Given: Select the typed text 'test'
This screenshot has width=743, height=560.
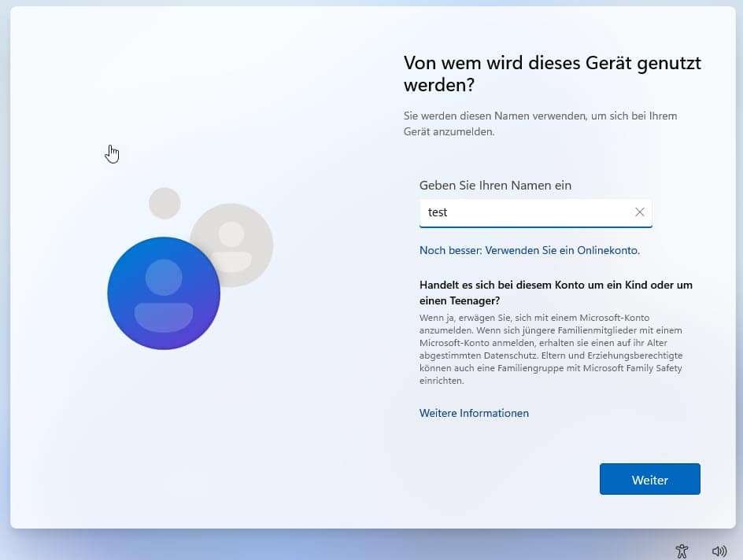Looking at the screenshot, I should [x=440, y=212].
